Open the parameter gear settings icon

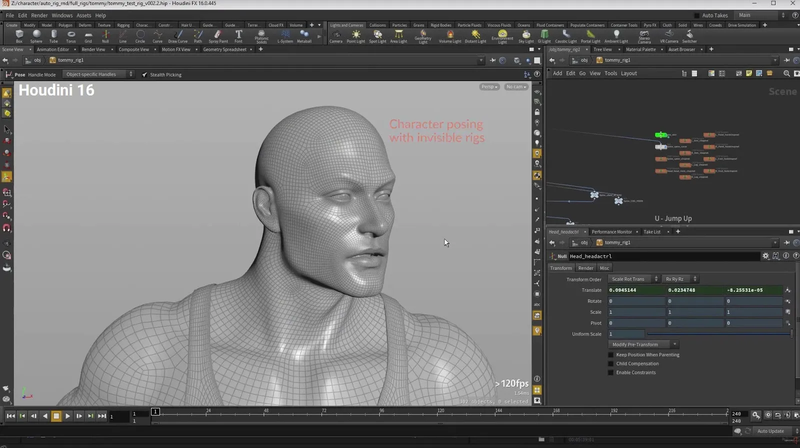pos(765,256)
